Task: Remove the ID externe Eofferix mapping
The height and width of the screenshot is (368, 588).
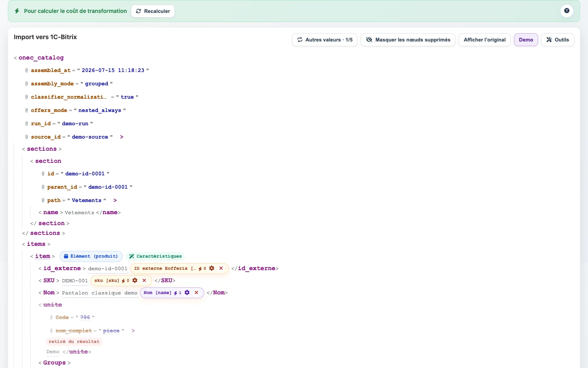Action: point(221,268)
